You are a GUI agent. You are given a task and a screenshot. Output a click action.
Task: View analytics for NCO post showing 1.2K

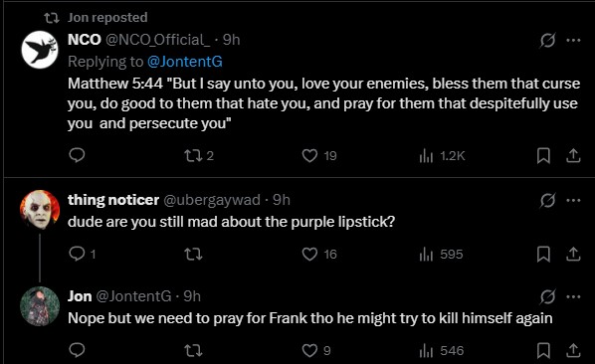click(x=442, y=155)
